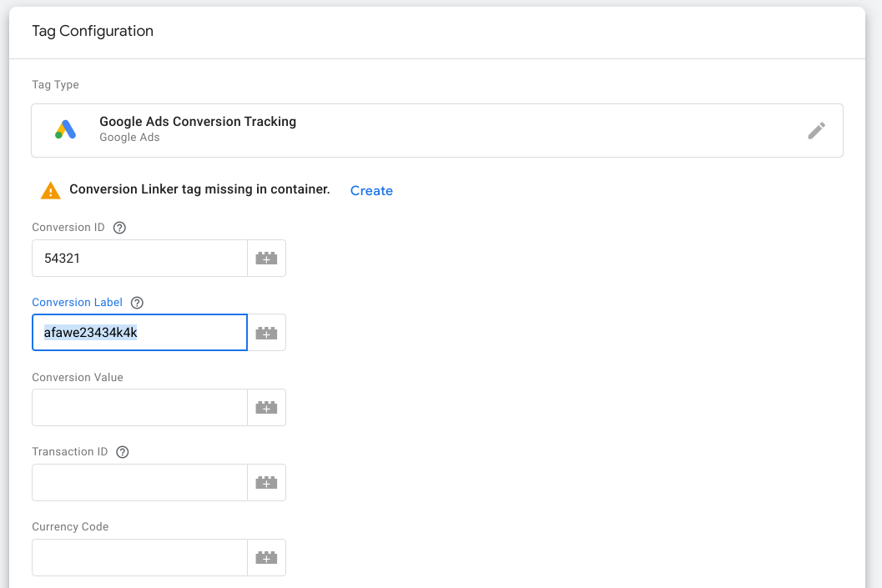Insert variable for the Transaction ID field
Screen dimensions: 882x588
click(267, 482)
